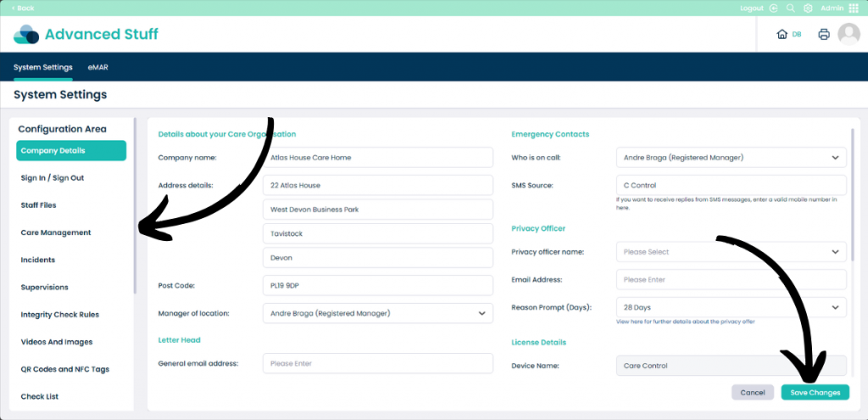Click the logout arrow icon
The height and width of the screenshot is (420, 868).
click(773, 8)
